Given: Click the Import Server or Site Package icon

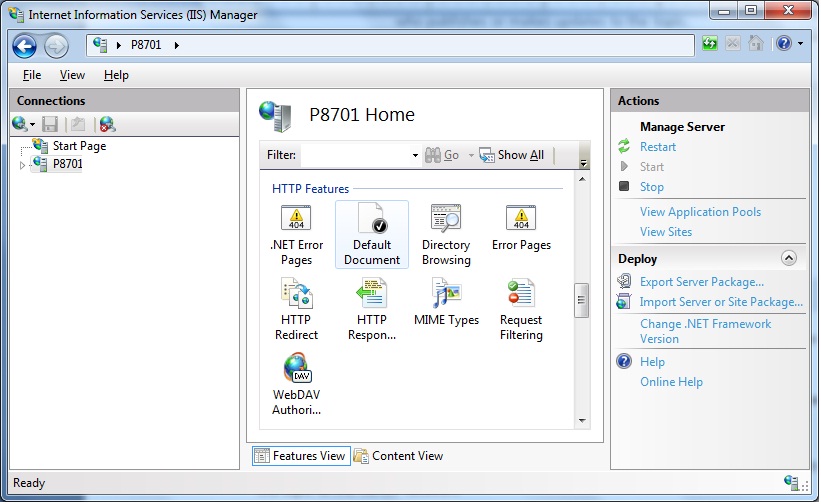Looking at the screenshot, I should [x=624, y=301].
